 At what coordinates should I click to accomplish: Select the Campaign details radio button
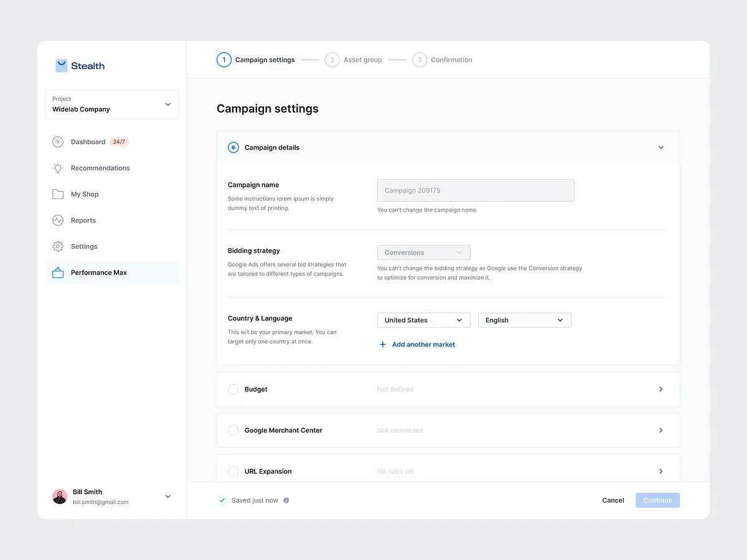click(233, 147)
